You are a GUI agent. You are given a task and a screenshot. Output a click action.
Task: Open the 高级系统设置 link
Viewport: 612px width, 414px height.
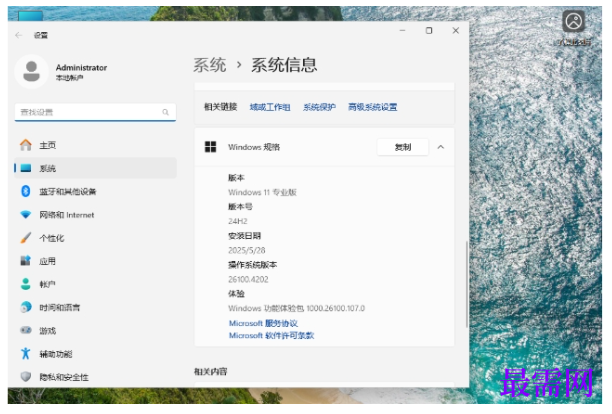[x=372, y=107]
